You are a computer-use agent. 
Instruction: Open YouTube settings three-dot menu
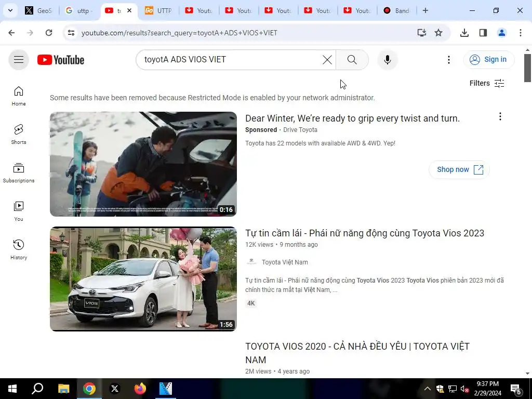[x=448, y=60]
